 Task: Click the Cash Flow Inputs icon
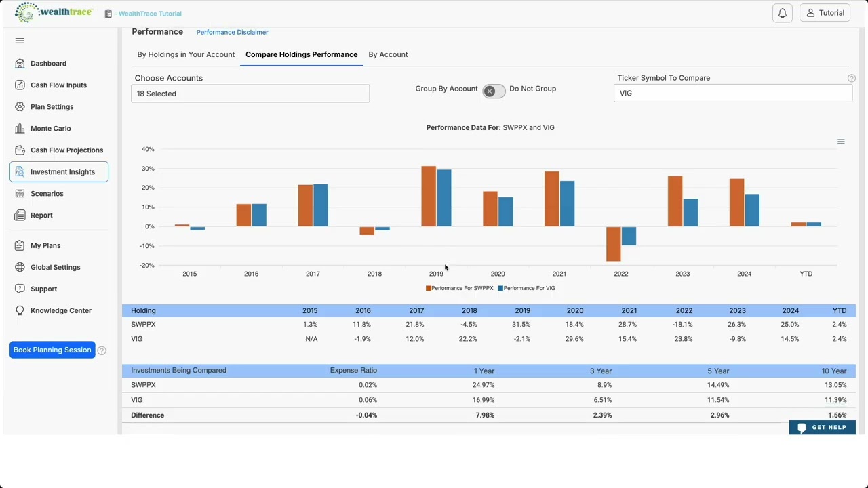click(20, 85)
